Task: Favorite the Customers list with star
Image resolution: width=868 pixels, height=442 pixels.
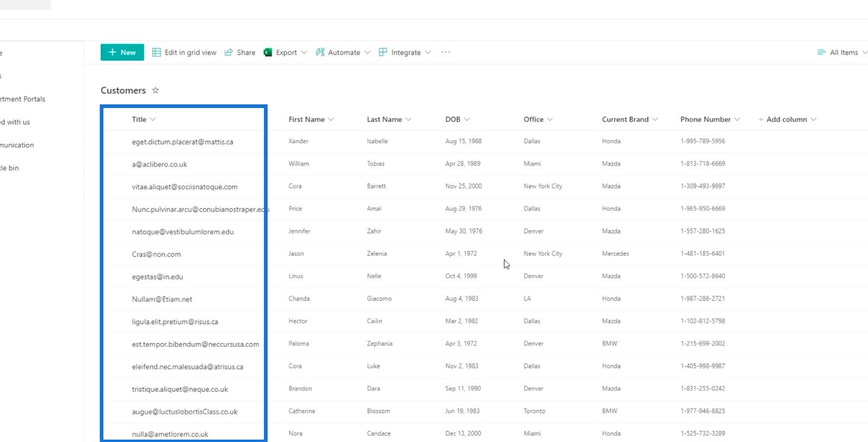Action: click(x=156, y=90)
